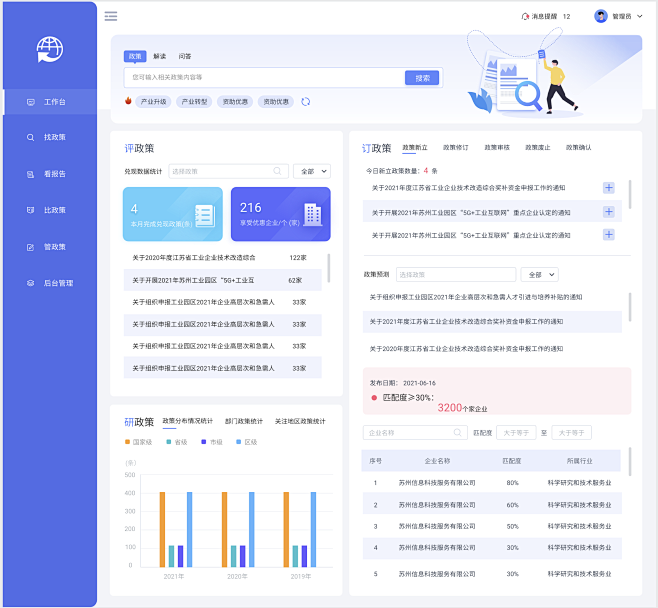The width and height of the screenshot is (658, 608).
Task: Click plus icon on highlighted 5G+工业互联网 row
Action: pos(608,211)
